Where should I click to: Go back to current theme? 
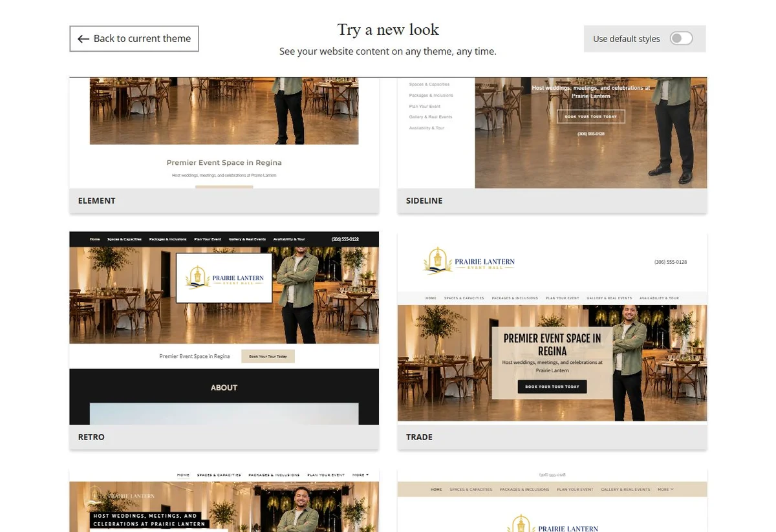click(134, 39)
